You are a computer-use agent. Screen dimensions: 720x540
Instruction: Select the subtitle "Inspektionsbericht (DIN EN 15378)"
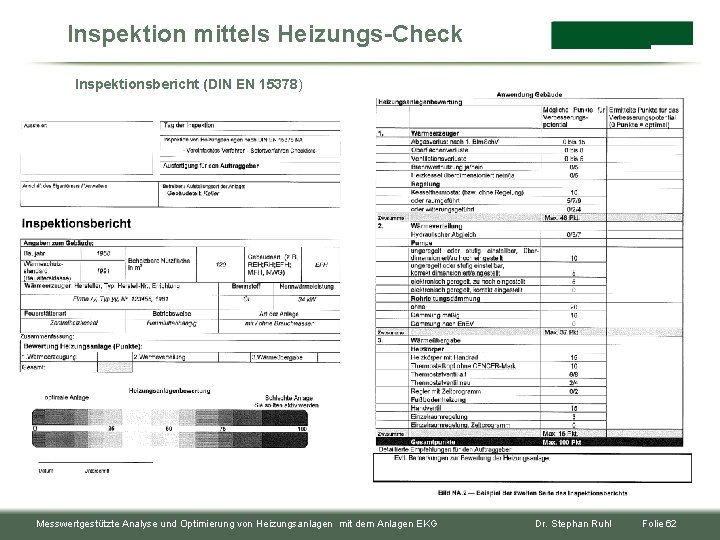[189, 84]
